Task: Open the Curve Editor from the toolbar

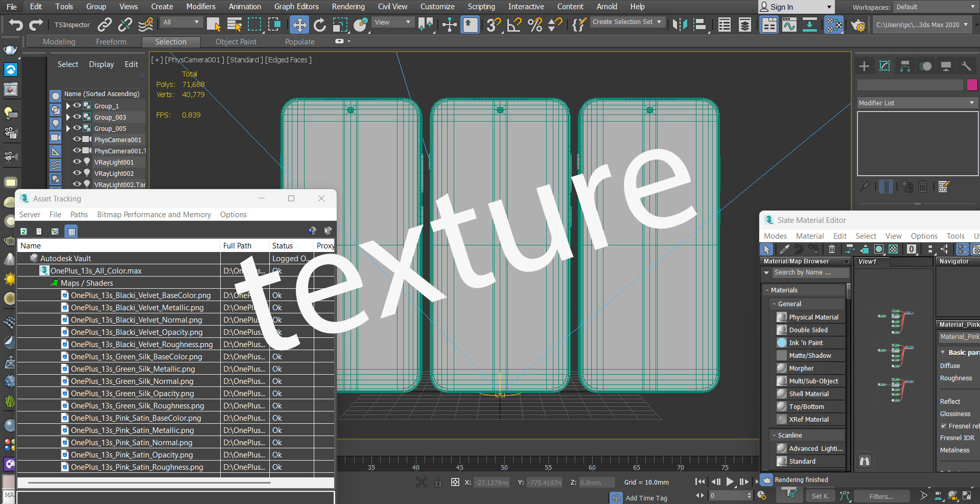Action: [789, 25]
